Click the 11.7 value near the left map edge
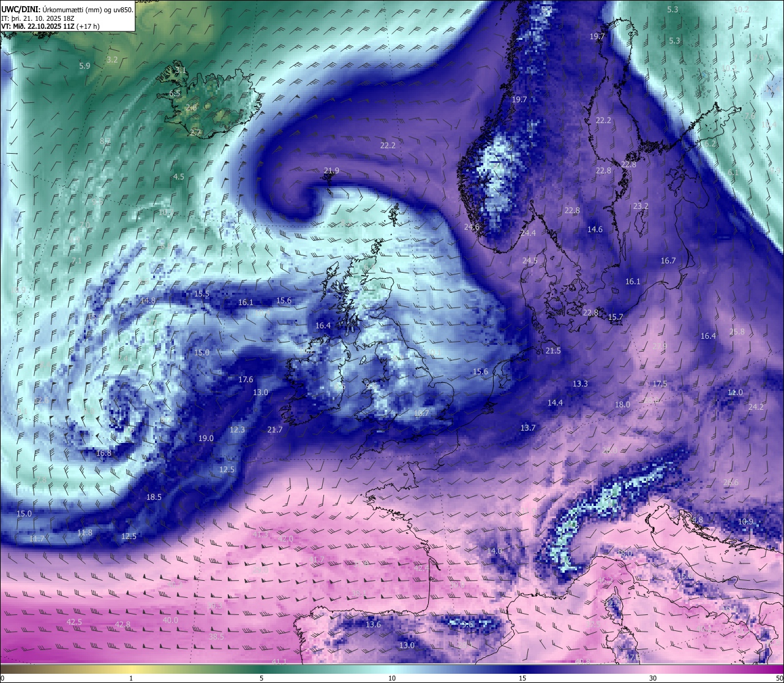The width and height of the screenshot is (784, 683). pos(37,538)
